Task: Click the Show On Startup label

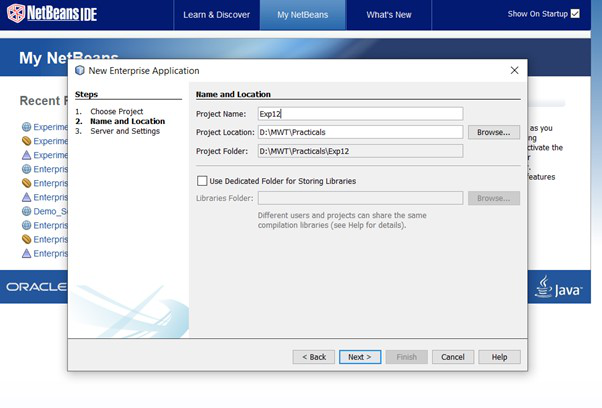Action: pyautogui.click(x=538, y=14)
